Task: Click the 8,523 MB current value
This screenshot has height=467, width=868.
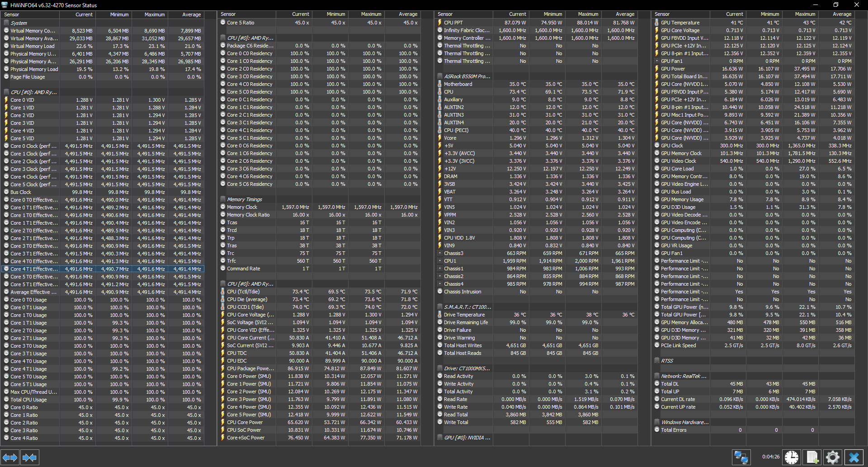Action: pos(82,31)
